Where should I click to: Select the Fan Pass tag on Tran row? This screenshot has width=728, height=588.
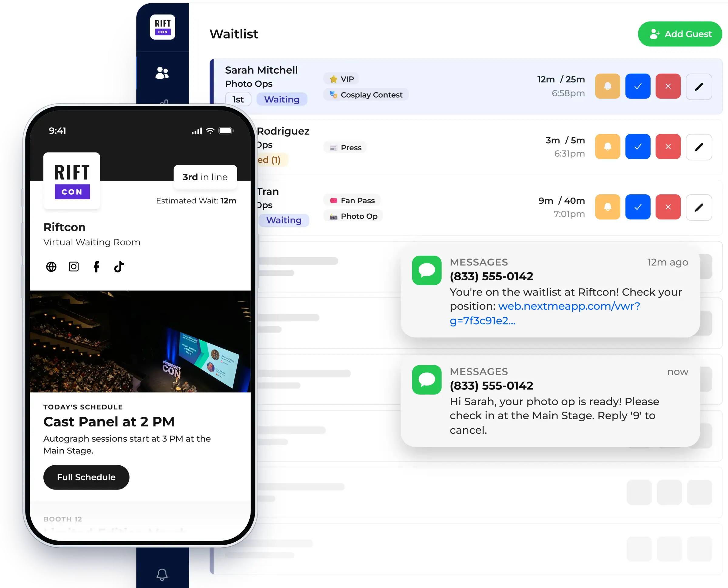[352, 200]
